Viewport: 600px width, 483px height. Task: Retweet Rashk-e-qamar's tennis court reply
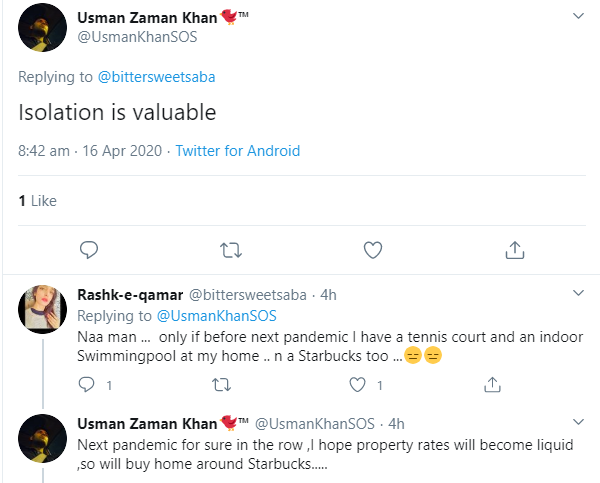[222, 384]
